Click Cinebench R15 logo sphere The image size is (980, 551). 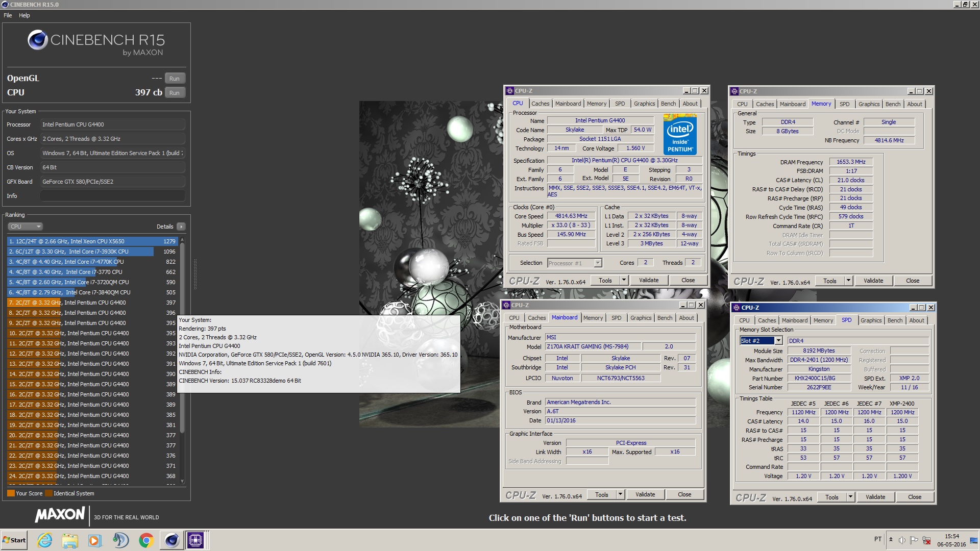point(37,40)
